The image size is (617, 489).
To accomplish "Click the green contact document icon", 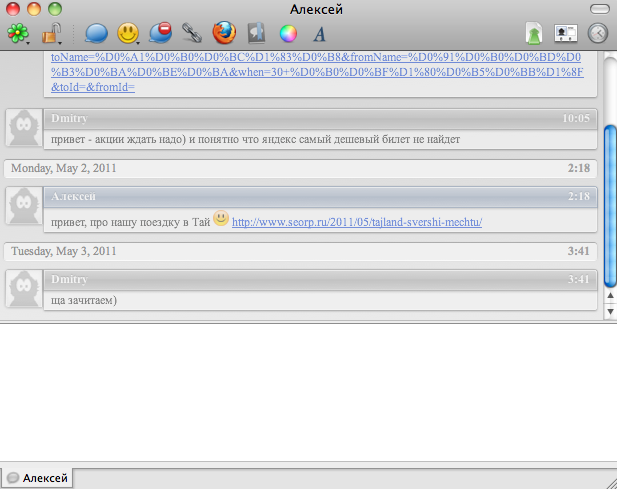I will 534,35.
